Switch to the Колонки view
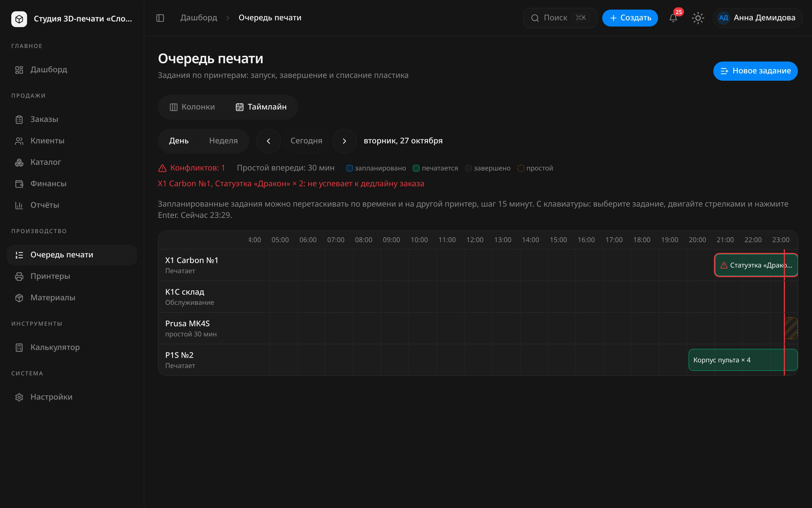 point(192,107)
